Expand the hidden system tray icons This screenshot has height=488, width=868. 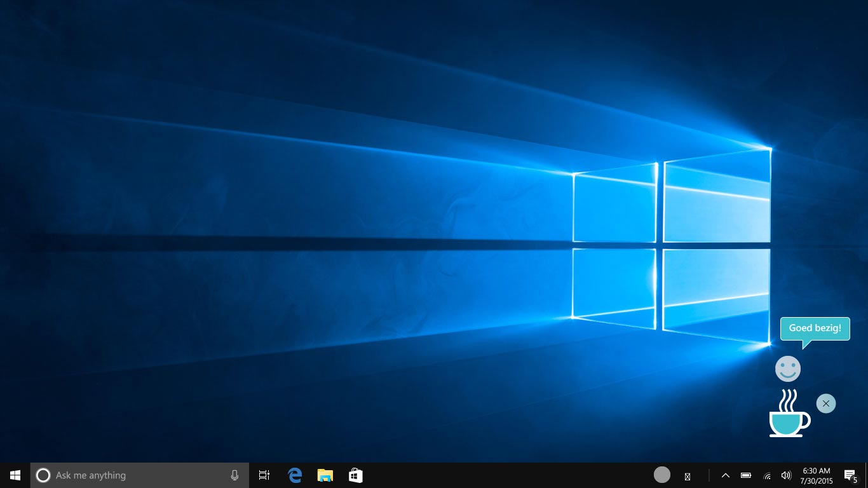pos(725,475)
